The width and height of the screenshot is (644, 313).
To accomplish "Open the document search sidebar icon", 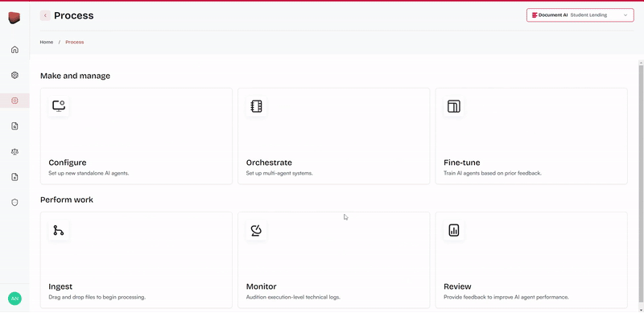I will [x=14, y=126].
